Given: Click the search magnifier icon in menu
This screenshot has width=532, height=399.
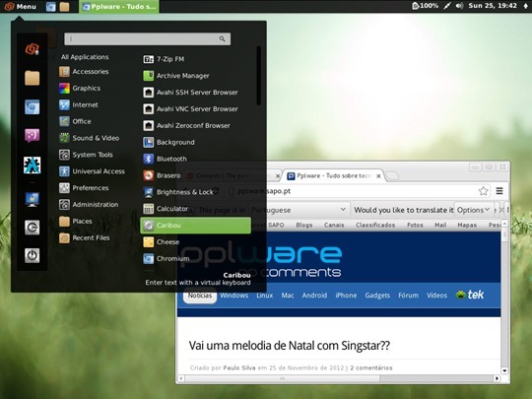Looking at the screenshot, I should click(223, 39).
